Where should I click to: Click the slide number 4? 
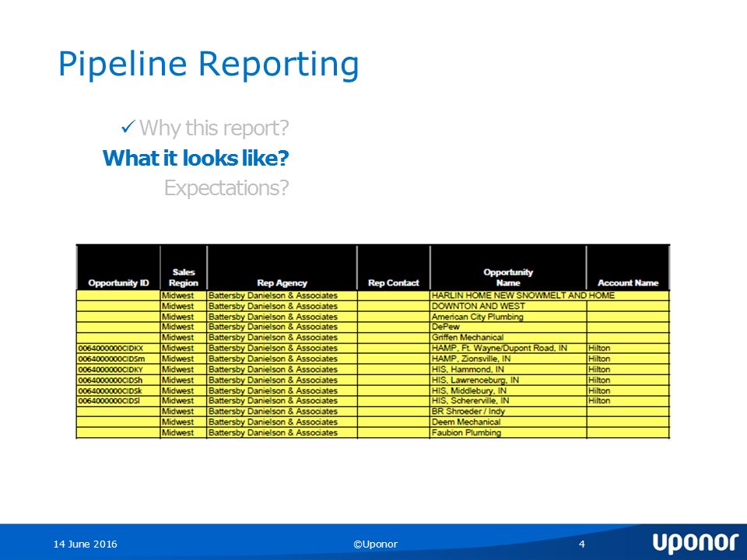click(582, 544)
